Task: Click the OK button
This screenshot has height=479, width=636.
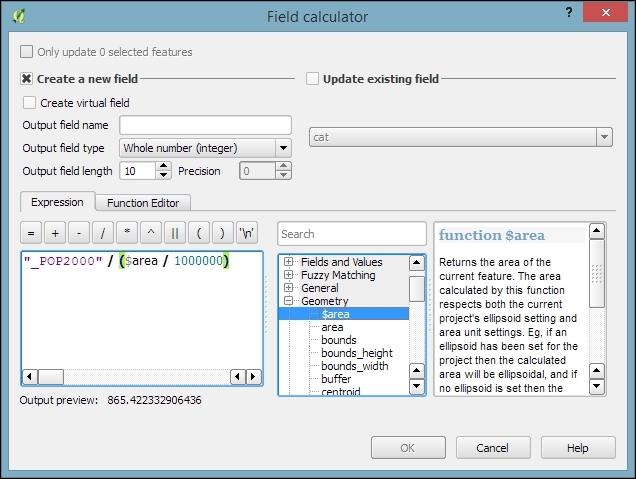Action: [408, 448]
